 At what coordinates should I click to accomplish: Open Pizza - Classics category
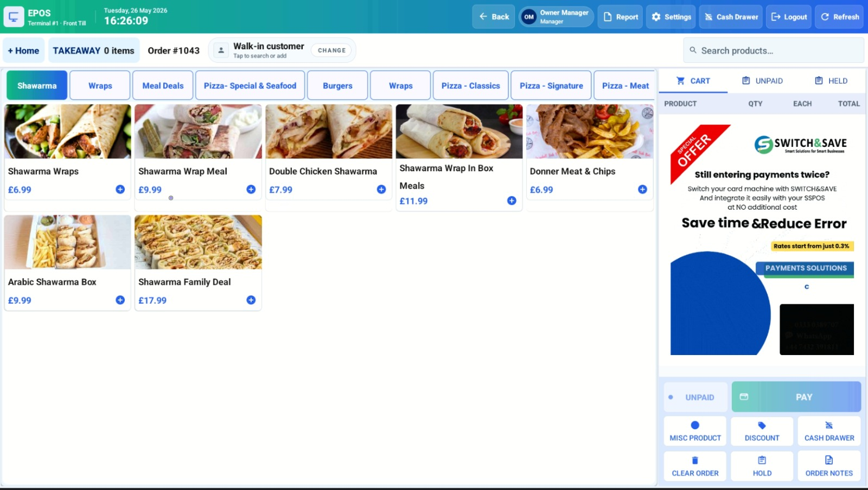[470, 86]
